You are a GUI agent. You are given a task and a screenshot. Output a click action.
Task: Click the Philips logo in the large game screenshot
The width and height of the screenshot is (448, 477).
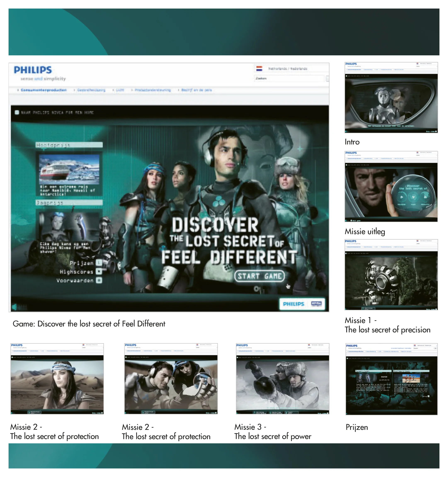pos(33,70)
